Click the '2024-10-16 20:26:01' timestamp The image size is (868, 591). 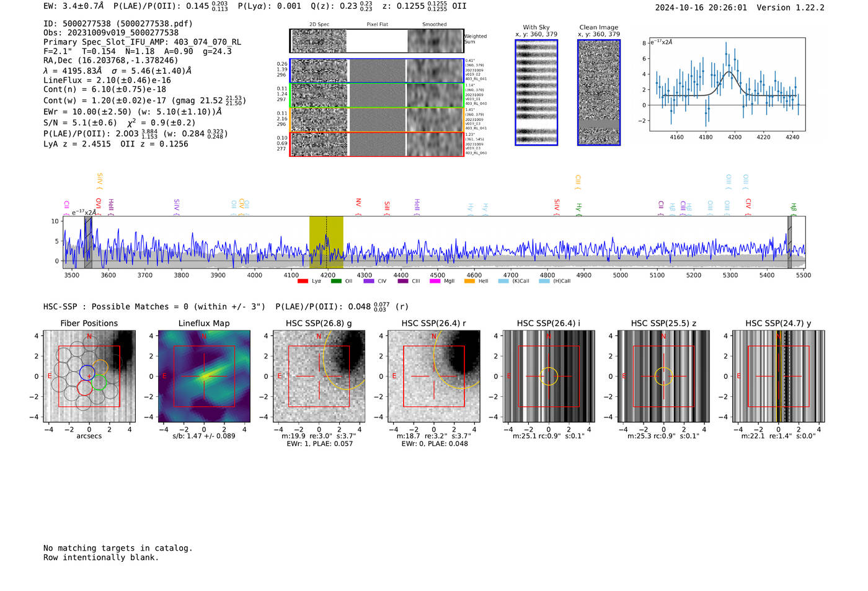click(x=701, y=7)
